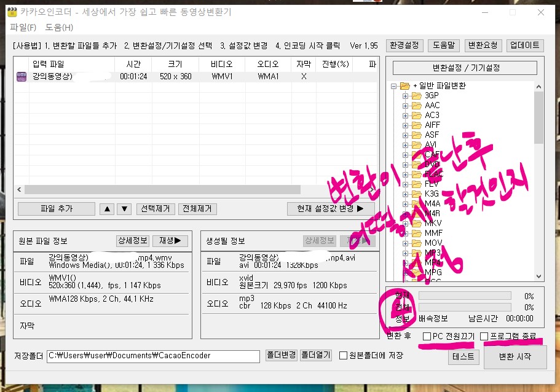The height and width of the screenshot is (392, 560).
Task: Close the 카카오인코더 window
Action: (541, 12)
